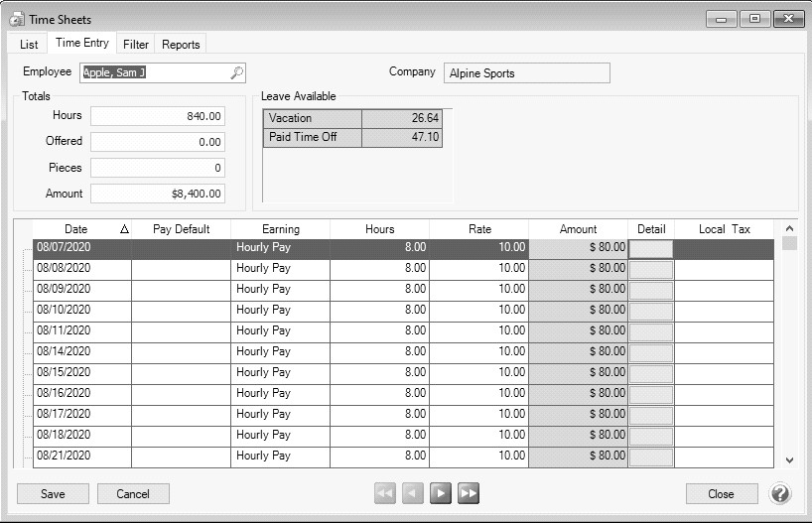Open the help question mark icon

(780, 493)
